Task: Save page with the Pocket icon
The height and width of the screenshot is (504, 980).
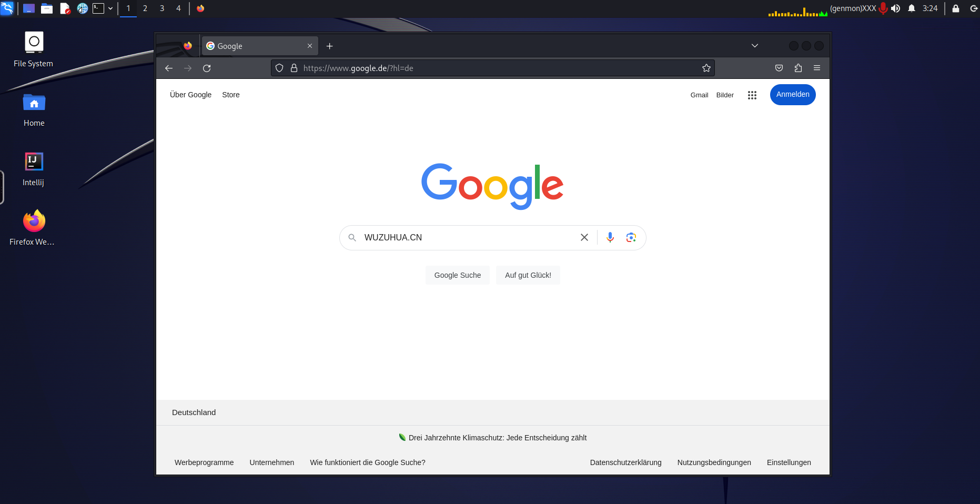Action: point(779,68)
